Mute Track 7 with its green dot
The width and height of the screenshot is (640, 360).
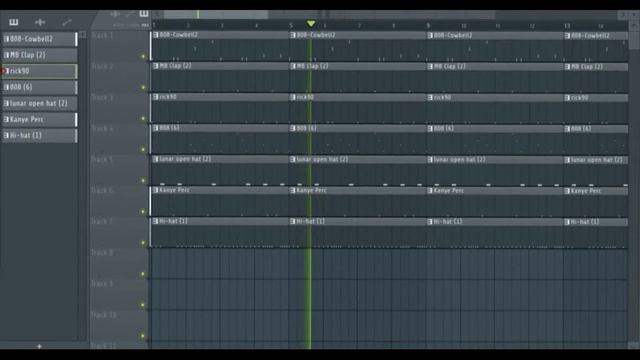[143, 243]
